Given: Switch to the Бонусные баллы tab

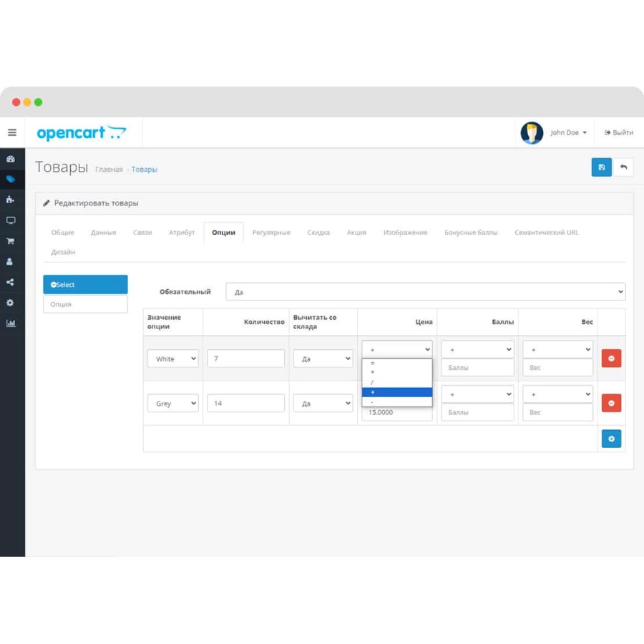Looking at the screenshot, I should point(471,233).
